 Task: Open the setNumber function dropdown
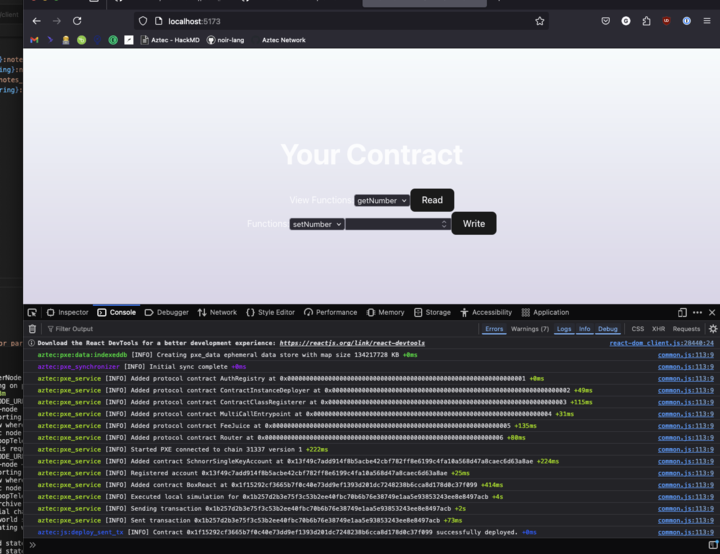(x=316, y=224)
